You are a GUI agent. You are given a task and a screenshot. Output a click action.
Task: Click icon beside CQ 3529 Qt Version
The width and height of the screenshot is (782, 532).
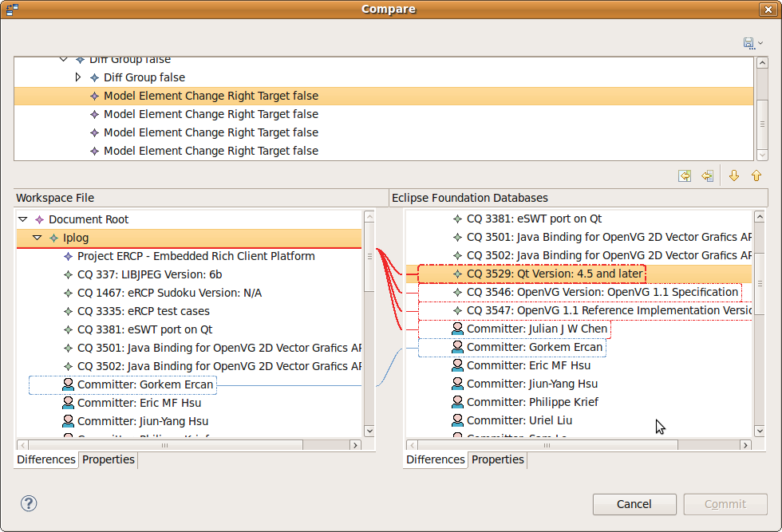coord(457,274)
